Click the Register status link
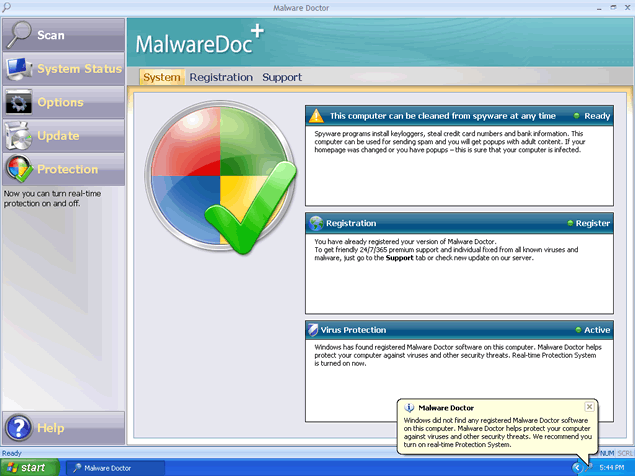The width and height of the screenshot is (635, 476). [592, 224]
